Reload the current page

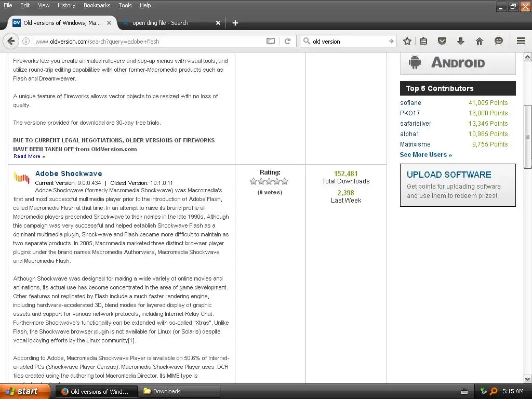point(288,42)
